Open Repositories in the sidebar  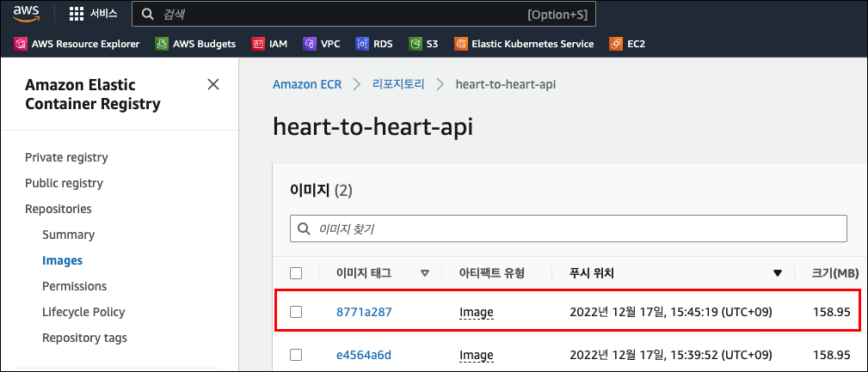point(58,209)
